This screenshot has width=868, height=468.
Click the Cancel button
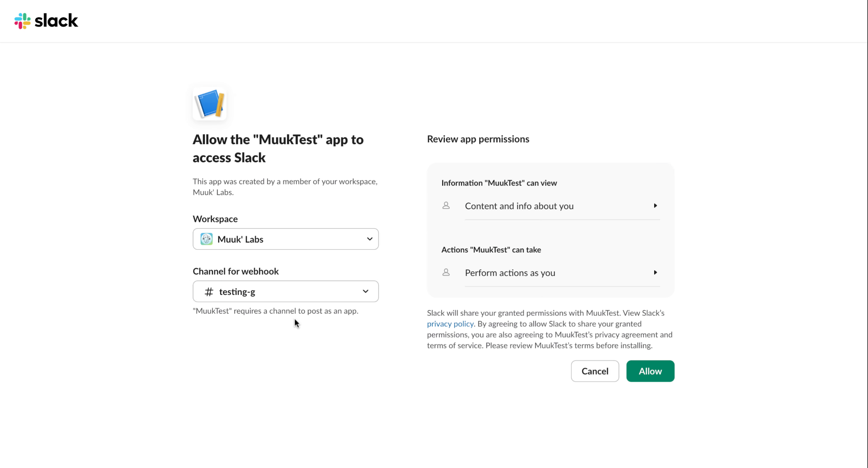pos(594,370)
